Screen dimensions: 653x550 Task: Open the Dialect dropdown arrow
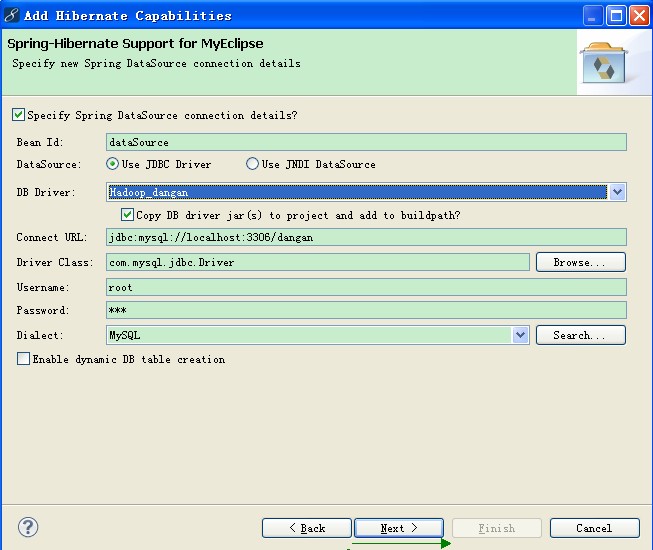tap(520, 335)
